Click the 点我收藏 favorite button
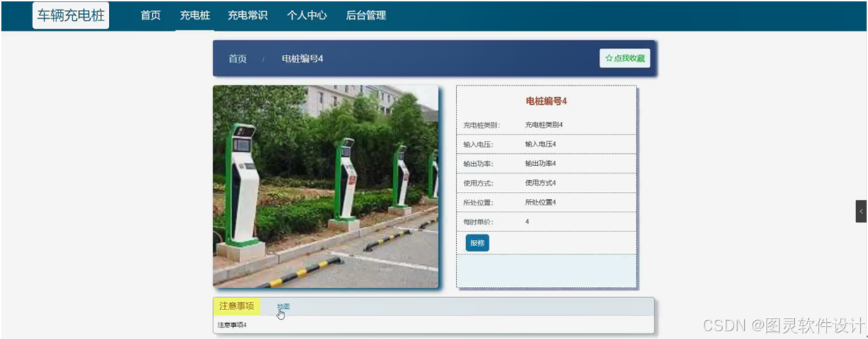The width and height of the screenshot is (868, 339). point(625,58)
